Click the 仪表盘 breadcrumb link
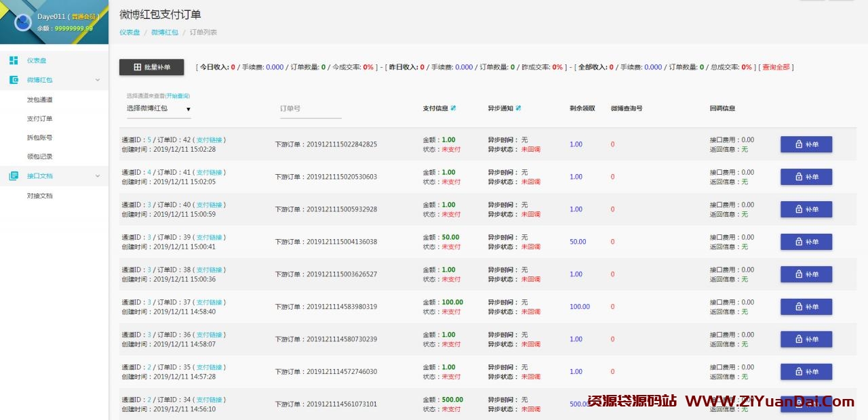Image resolution: width=868 pixels, height=420 pixels. click(130, 32)
